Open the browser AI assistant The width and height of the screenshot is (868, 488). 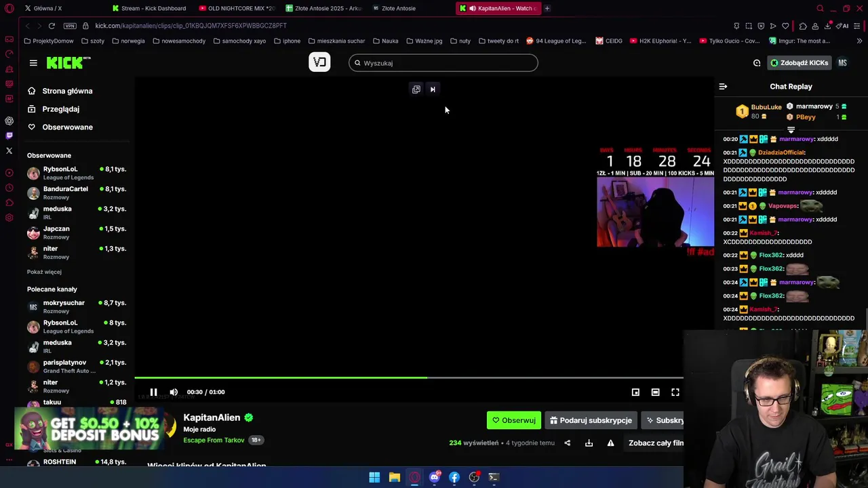[842, 26]
